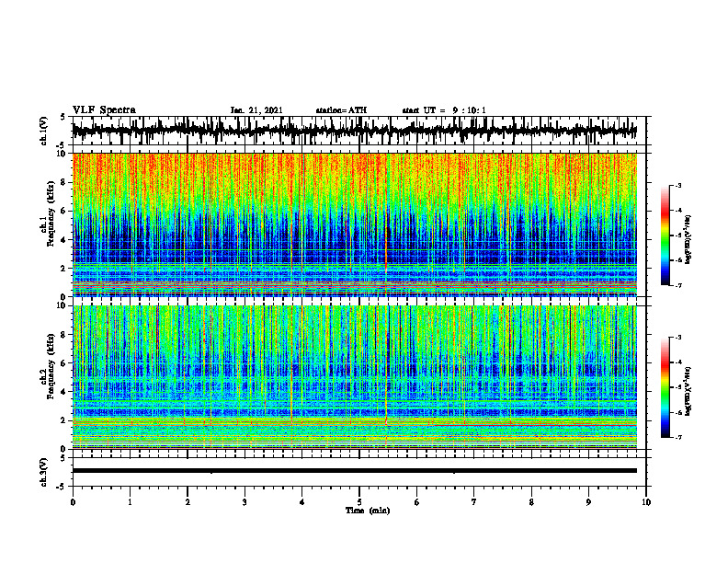Click the "10" kHz tick of ch.2 spectrogram
The height and width of the screenshot is (563, 728).
tap(62, 305)
